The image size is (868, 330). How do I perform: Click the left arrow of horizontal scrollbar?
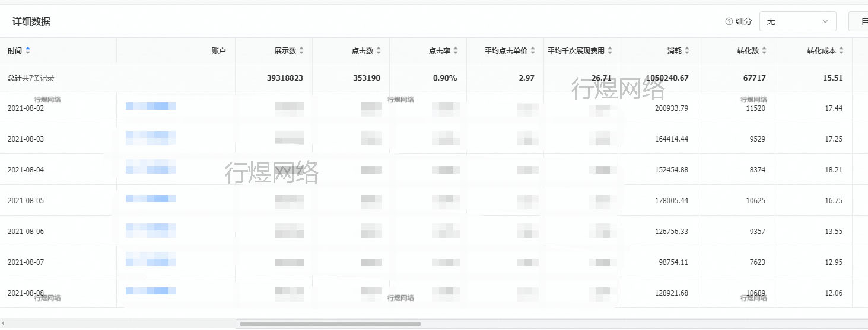(x=3, y=324)
